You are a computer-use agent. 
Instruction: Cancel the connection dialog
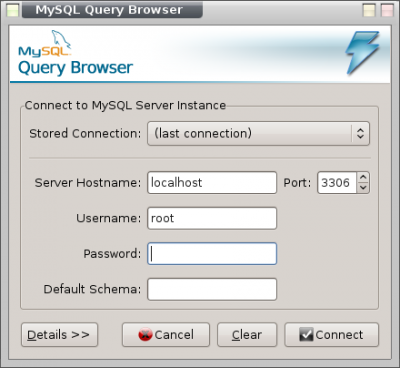coord(166,335)
